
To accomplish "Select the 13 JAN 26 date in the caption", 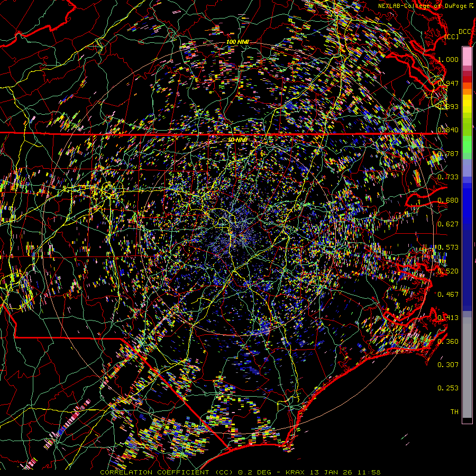I will pos(332,472).
